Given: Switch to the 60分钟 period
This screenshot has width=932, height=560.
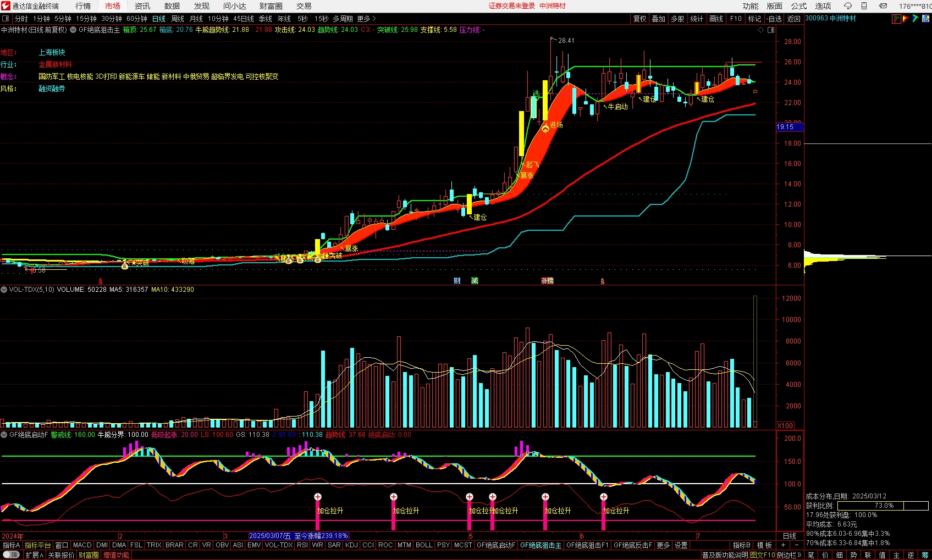Looking at the screenshot, I should tap(137, 19).
